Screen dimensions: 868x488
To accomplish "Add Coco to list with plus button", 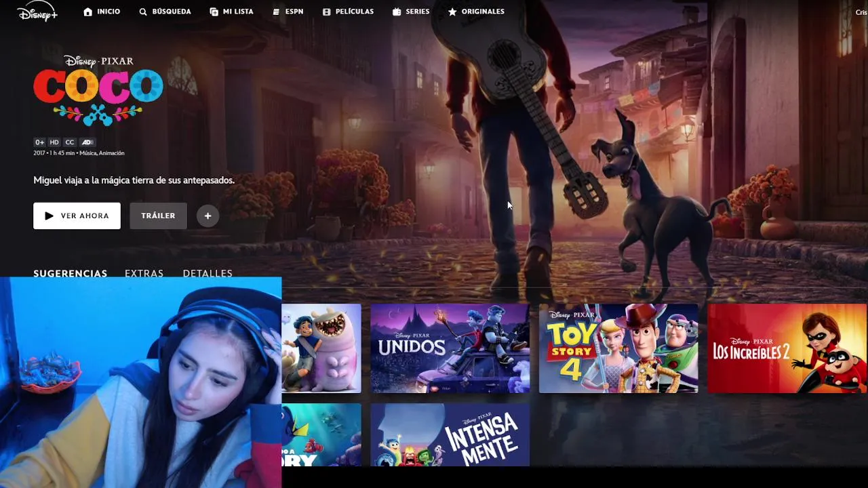I will click(208, 216).
